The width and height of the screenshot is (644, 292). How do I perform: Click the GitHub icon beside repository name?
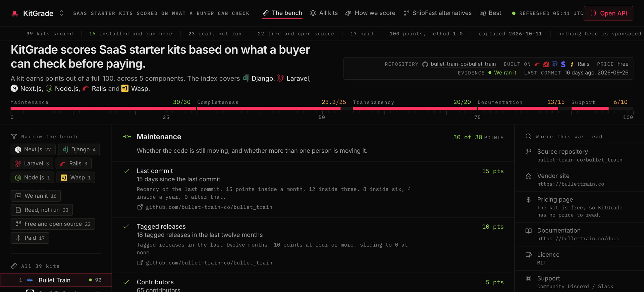[425, 64]
